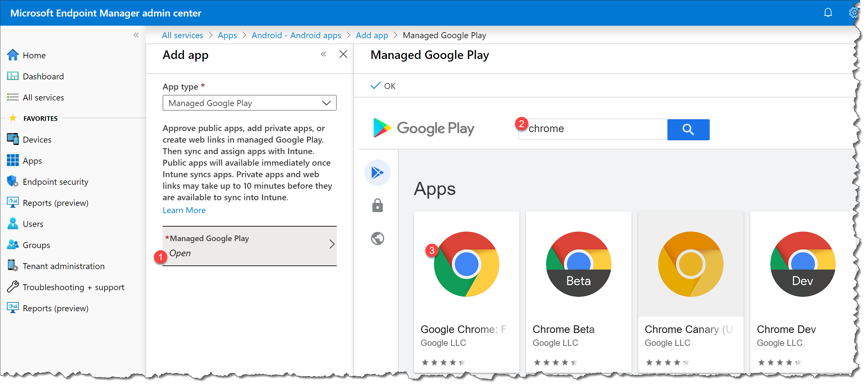Click the search magnifier button
868x386 pixels.
point(688,129)
